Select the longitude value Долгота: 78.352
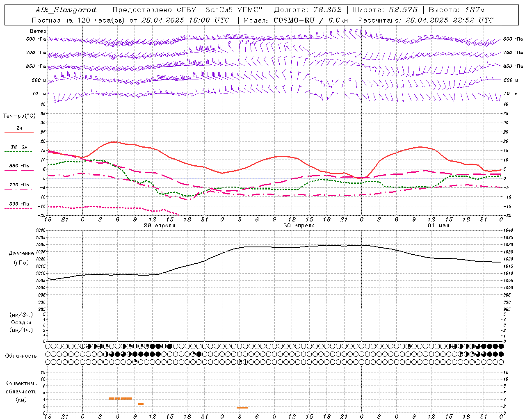This screenshot has height=420, width=525. (307, 10)
